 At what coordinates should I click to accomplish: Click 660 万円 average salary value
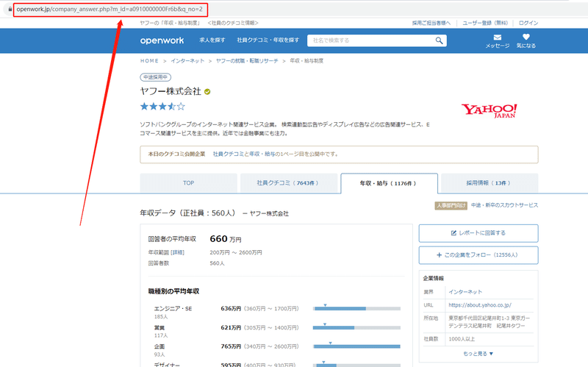point(226,239)
